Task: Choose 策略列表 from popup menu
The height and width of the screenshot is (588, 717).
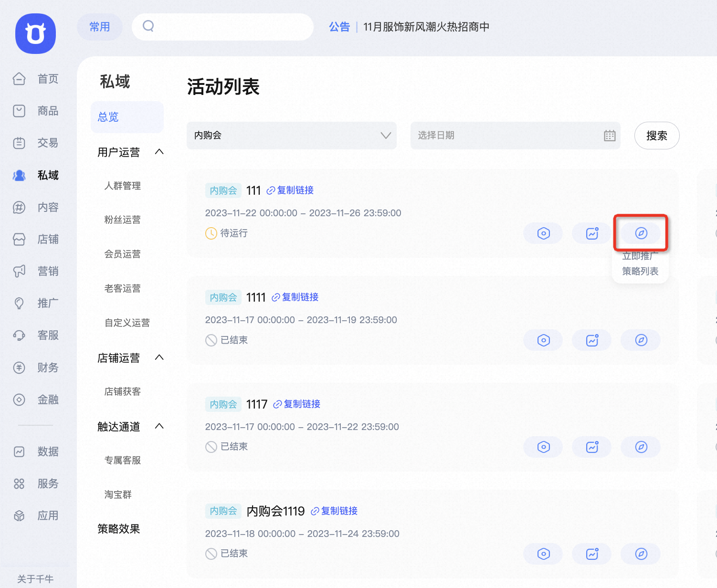Action: (x=640, y=271)
